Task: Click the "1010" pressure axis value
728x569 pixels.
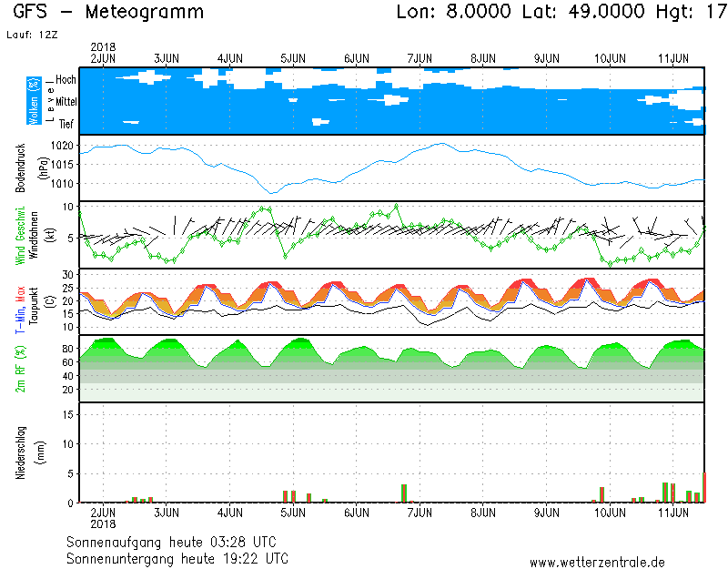Action: pos(62,184)
